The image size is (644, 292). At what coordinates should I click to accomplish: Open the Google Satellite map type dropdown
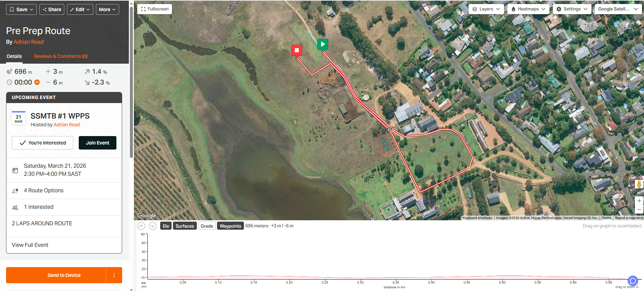coord(618,9)
